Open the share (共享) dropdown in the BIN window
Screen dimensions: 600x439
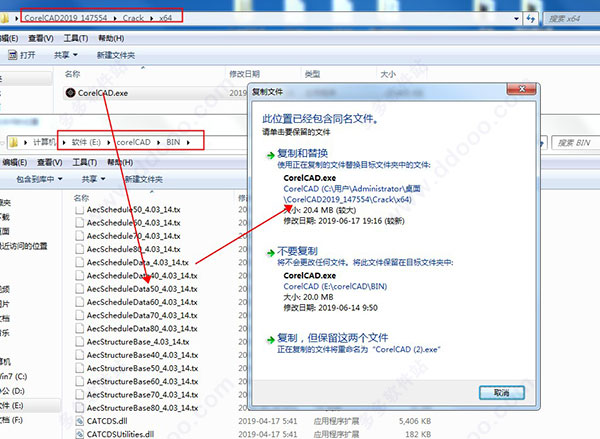pos(93,179)
